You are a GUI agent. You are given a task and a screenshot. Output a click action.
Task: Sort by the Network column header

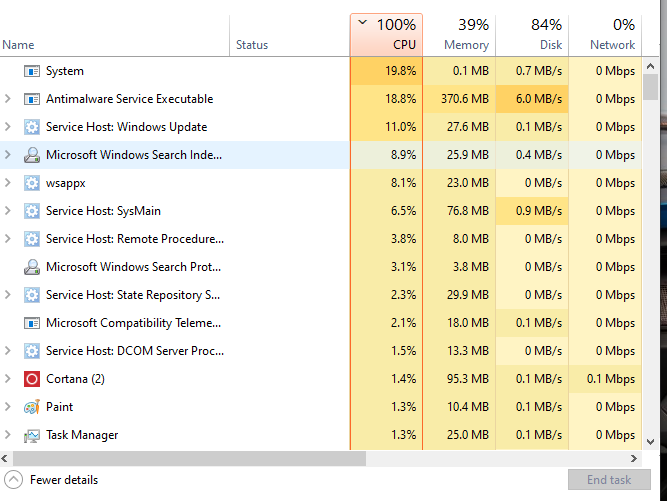(605, 35)
